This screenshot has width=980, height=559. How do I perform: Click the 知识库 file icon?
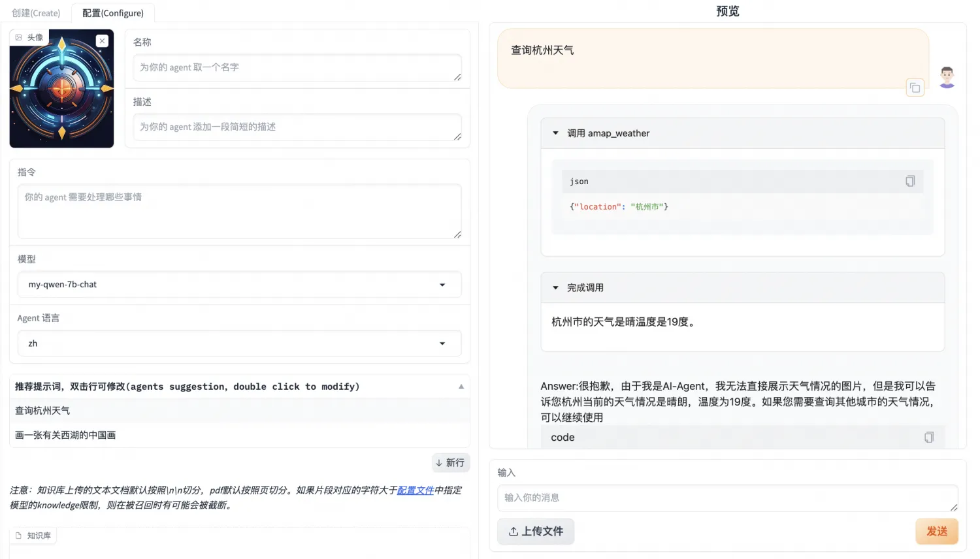coord(18,535)
